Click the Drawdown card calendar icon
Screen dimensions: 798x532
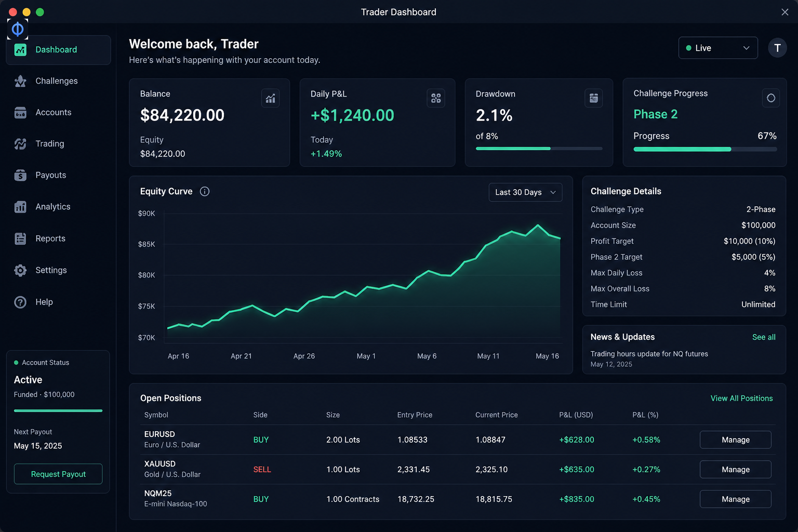pos(594,98)
